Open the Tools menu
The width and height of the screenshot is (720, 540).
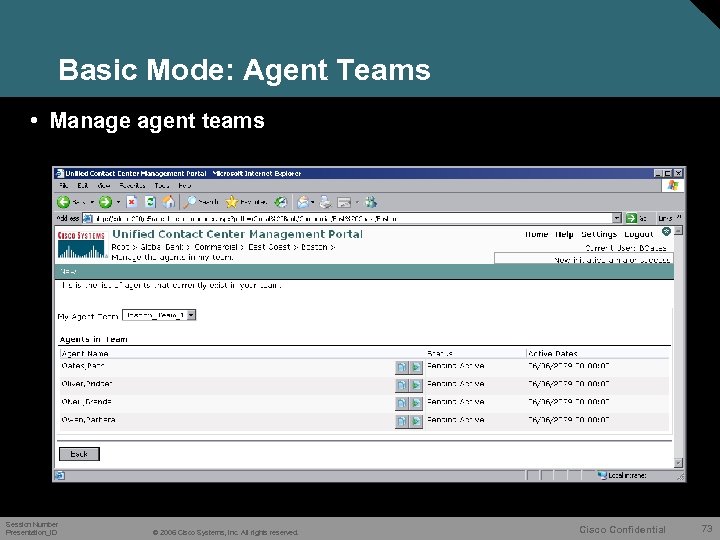[162, 186]
